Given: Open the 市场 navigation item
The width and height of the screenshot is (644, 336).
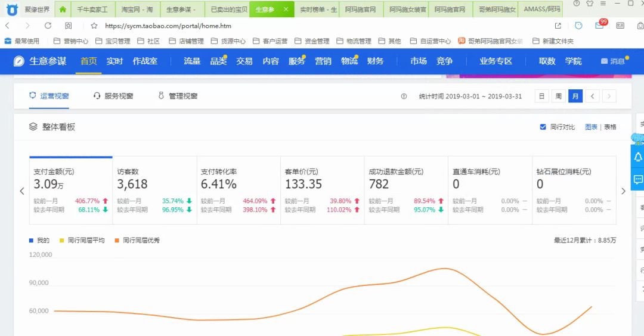Looking at the screenshot, I should coord(419,61).
